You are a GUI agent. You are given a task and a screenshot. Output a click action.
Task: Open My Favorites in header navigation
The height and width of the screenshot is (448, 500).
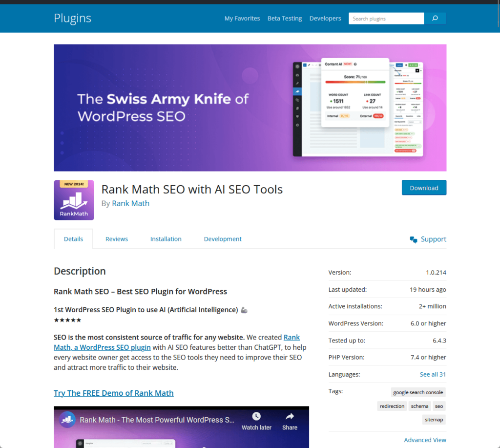click(242, 19)
